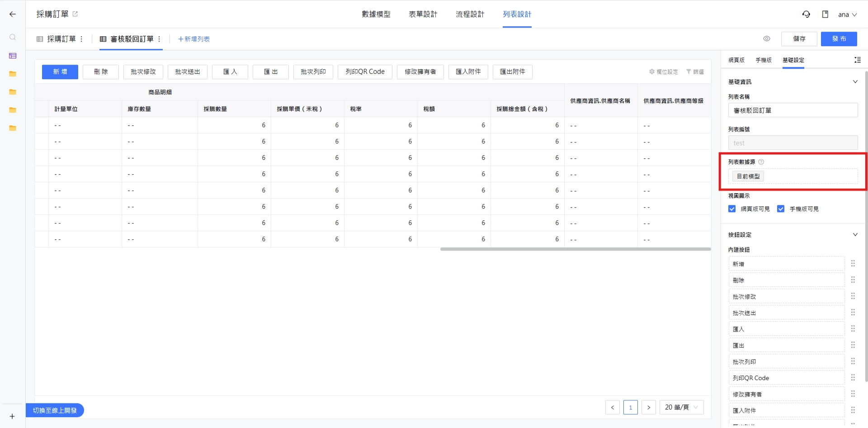Open 欄位設定 column settings gear
Screen dimensions: 868x428
664,71
